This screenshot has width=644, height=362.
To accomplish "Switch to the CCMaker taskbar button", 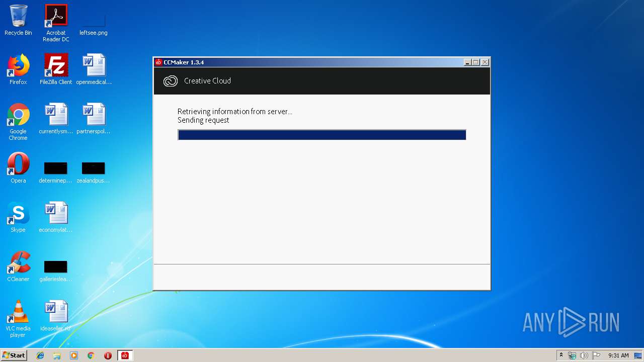I will 125,355.
